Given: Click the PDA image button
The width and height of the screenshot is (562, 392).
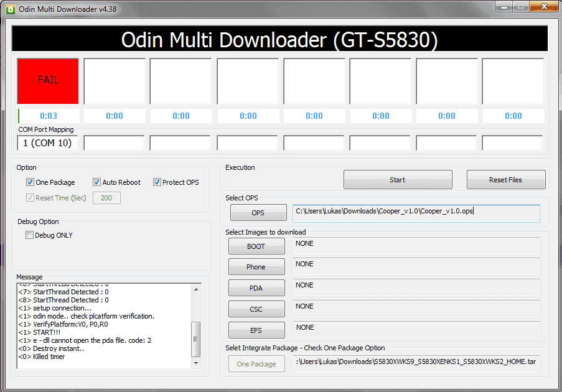Looking at the screenshot, I should coord(256,287).
